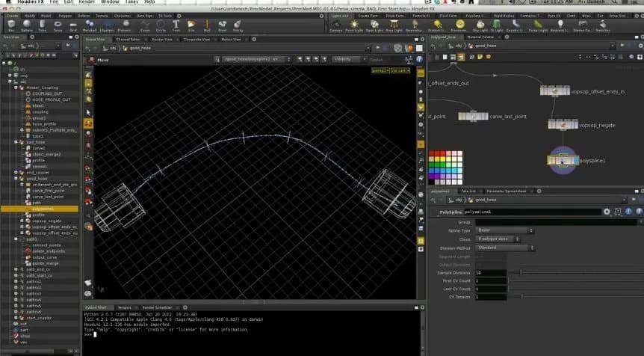This screenshot has height=356, width=644.
Task: Click the Sample Divisions value field
Action: coord(491,272)
